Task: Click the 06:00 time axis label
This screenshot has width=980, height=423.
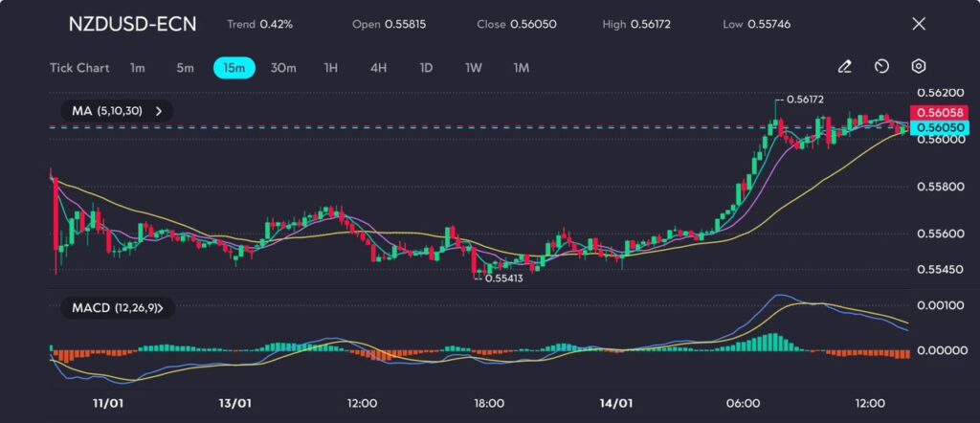Action: [744, 403]
